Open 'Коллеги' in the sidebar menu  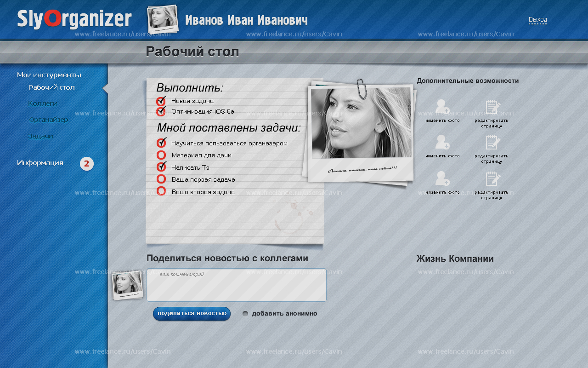point(43,103)
